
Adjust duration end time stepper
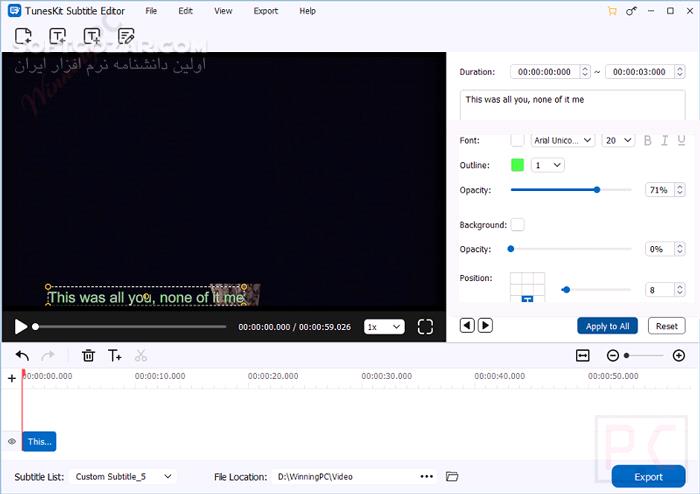[x=679, y=72]
